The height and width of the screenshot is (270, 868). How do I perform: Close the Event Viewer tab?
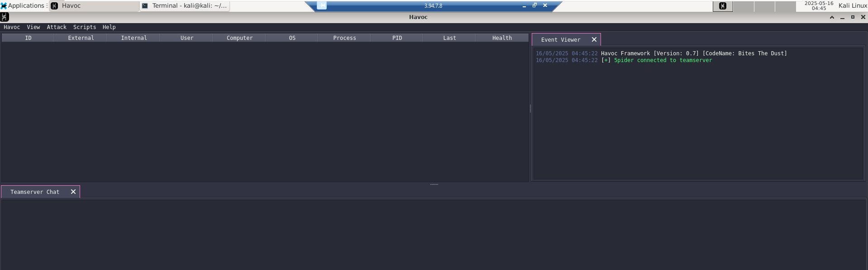[594, 40]
